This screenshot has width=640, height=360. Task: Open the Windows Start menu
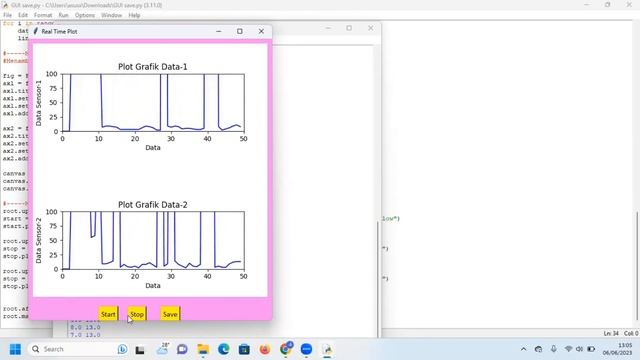pos(15,349)
